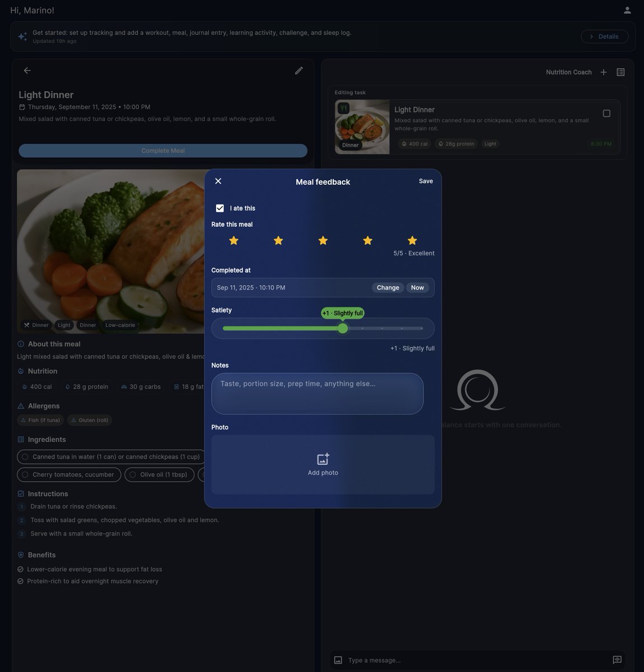Set completed time to Now
The height and width of the screenshot is (672, 644).
417,287
